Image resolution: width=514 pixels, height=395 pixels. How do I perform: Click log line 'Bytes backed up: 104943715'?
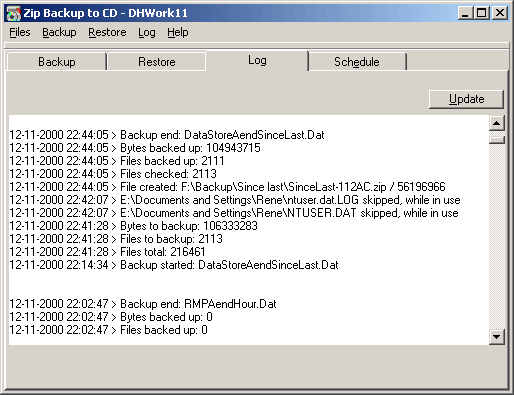[135, 148]
